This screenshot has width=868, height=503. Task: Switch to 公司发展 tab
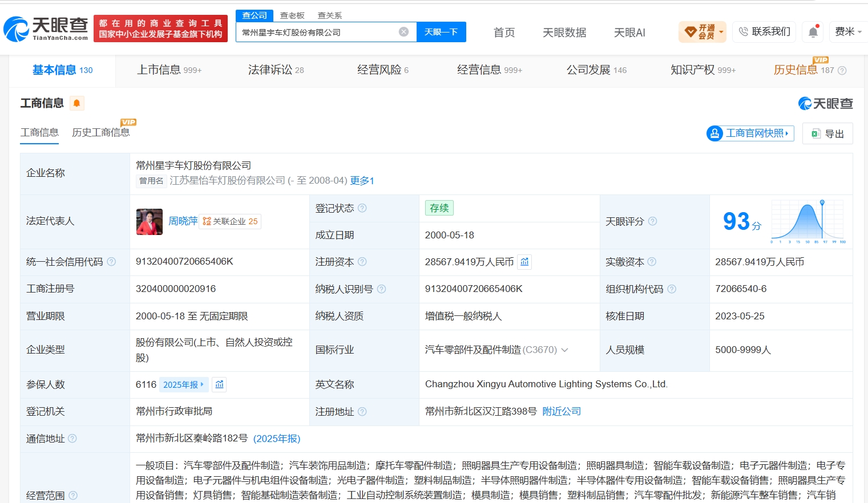[x=596, y=70]
